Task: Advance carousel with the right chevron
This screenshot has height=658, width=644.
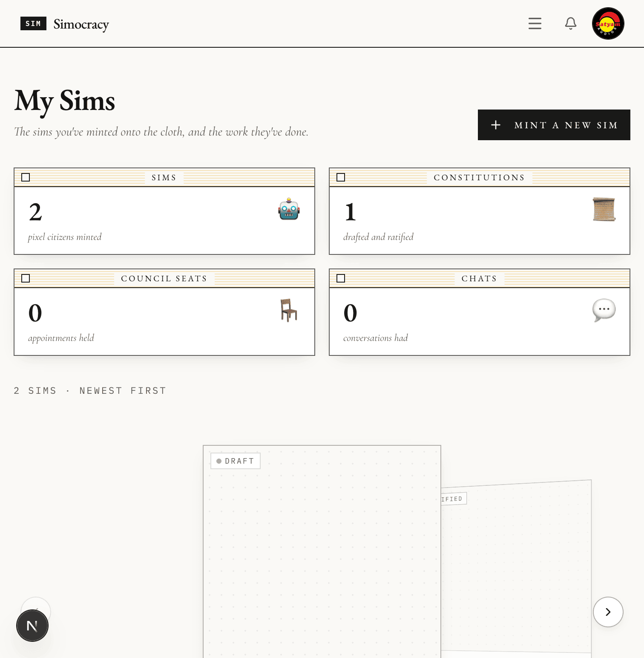Action: pyautogui.click(x=608, y=612)
